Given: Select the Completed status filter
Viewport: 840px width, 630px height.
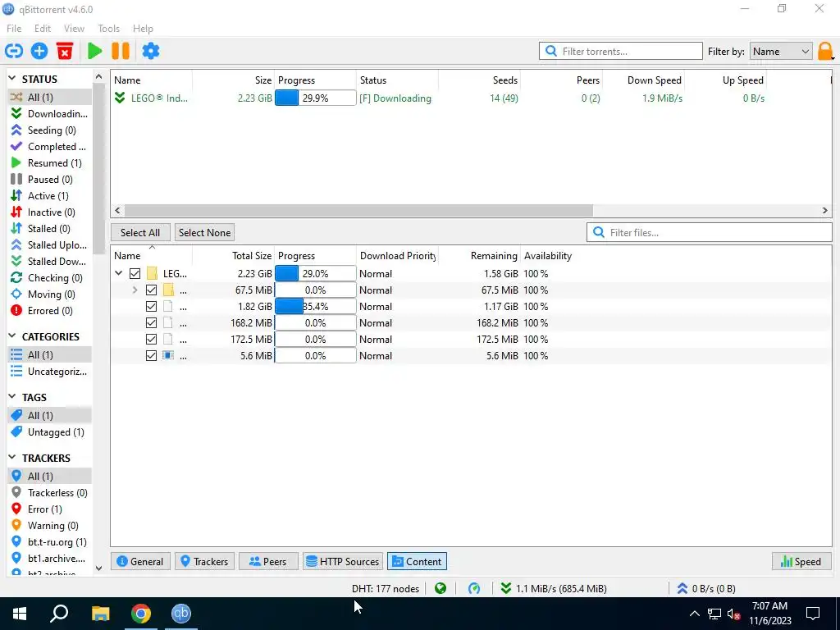Looking at the screenshot, I should (x=49, y=146).
